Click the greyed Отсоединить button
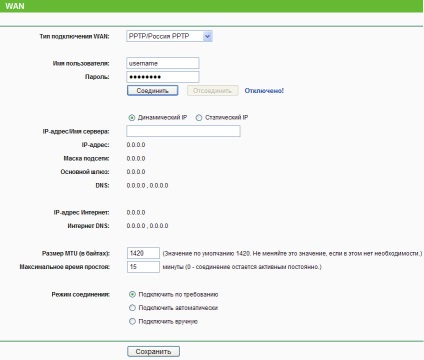The width and height of the screenshot is (424, 360). (x=212, y=91)
